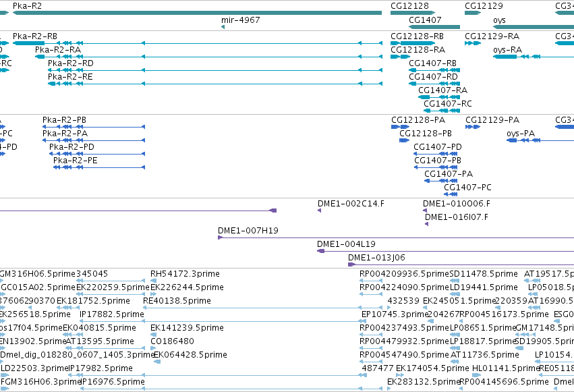Click EST EK226244.5prime
Image resolution: width=574 pixels, height=392 pixels.
point(187,287)
